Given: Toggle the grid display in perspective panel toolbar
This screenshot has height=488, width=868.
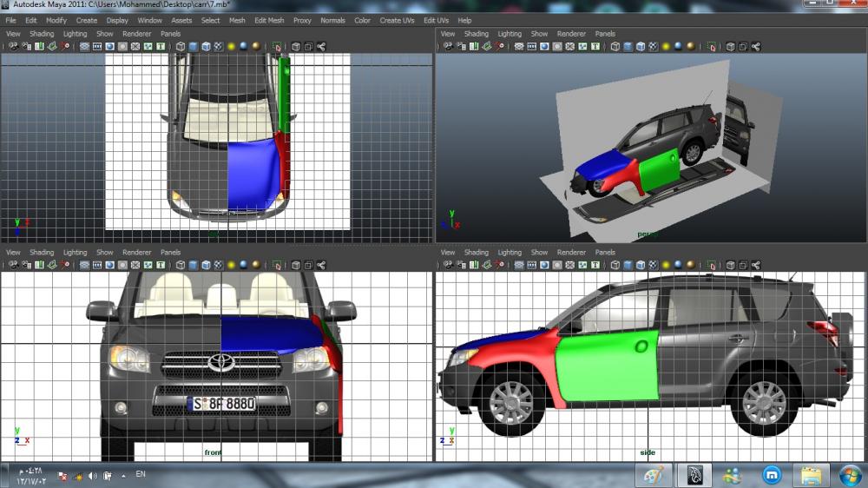Looking at the screenshot, I should [x=520, y=46].
